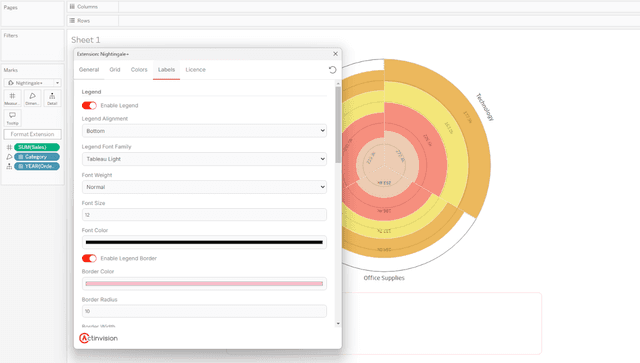640x363 pixels.
Task: Disable the Enable Legend toggle
Action: [89, 105]
